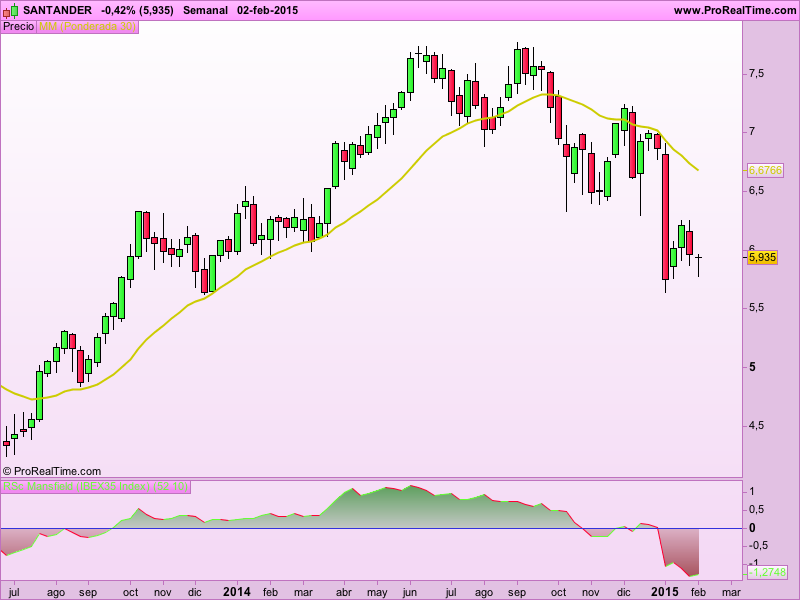The height and width of the screenshot is (600, 800).
Task: Click the candlestick icon beside SANTANDER title
Action: click(11, 10)
